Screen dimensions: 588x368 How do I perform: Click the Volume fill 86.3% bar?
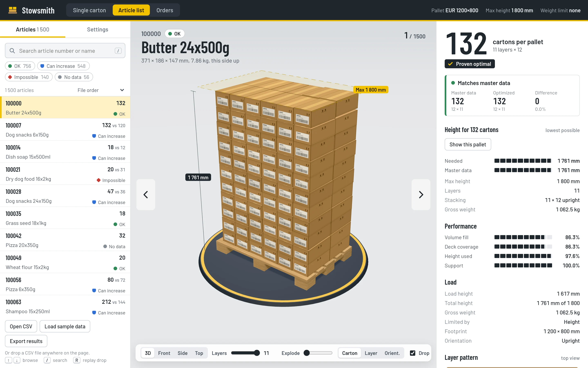pos(523,237)
